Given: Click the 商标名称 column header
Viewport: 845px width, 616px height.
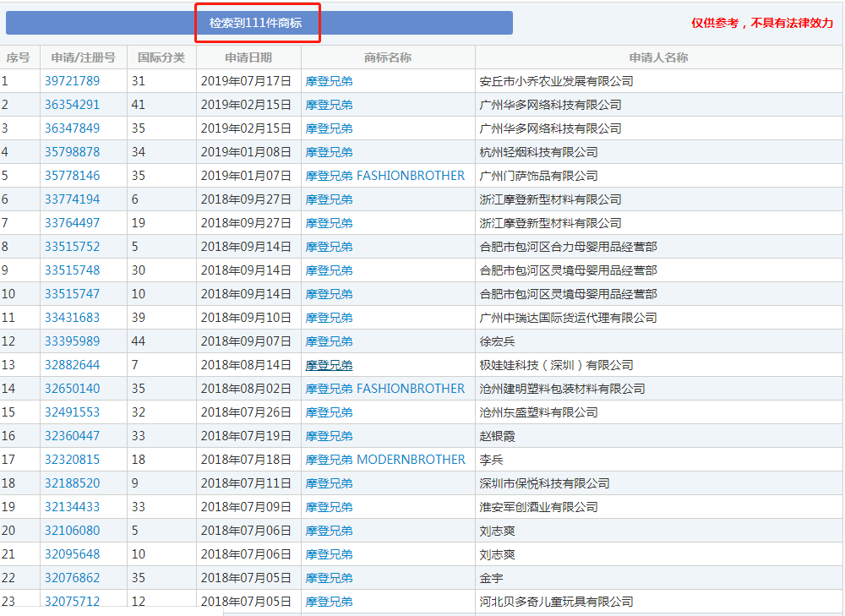Looking at the screenshot, I should click(x=388, y=57).
